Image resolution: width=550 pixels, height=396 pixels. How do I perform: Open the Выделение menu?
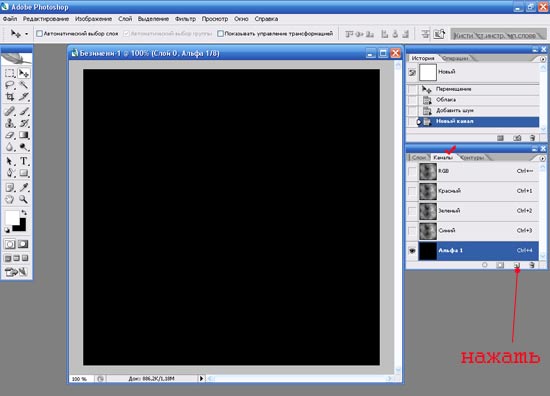click(153, 19)
